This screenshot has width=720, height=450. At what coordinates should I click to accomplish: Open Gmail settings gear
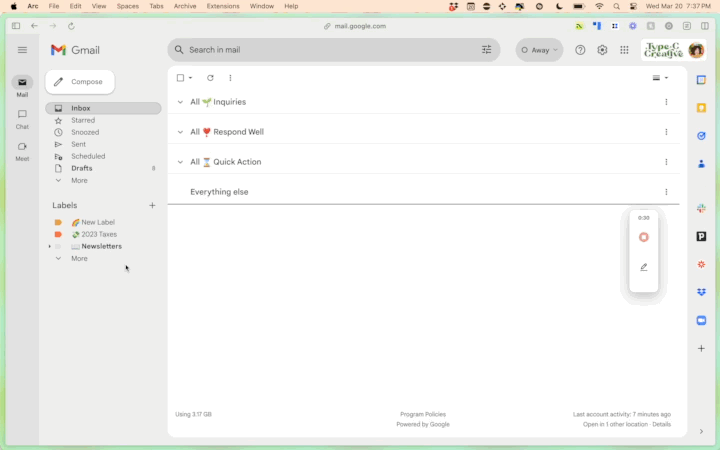(x=602, y=50)
